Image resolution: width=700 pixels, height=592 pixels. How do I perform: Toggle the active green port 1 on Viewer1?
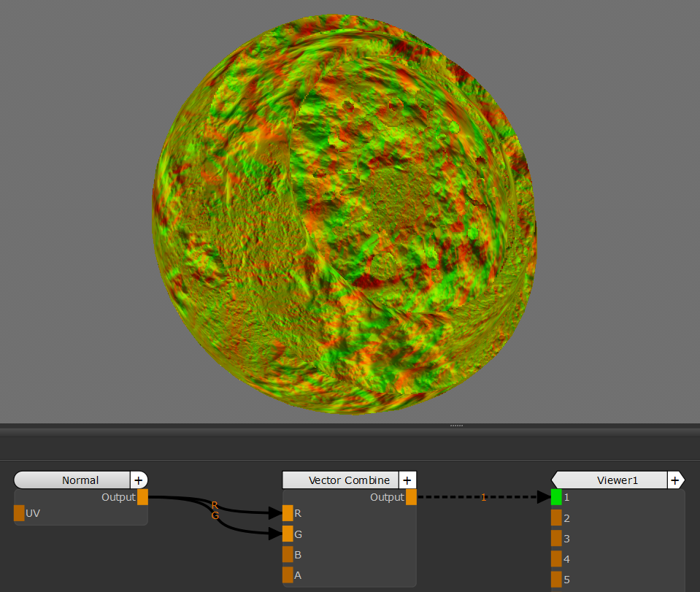pyautogui.click(x=556, y=497)
